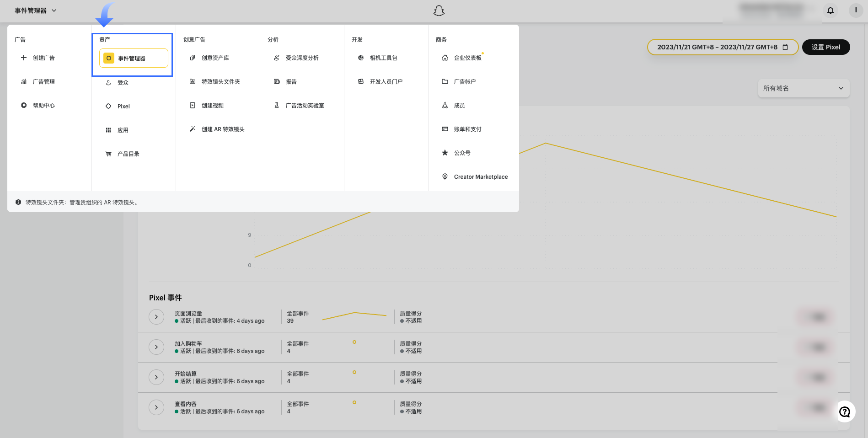Select 创建广告 menu item
This screenshot has width=868, height=438.
(43, 58)
